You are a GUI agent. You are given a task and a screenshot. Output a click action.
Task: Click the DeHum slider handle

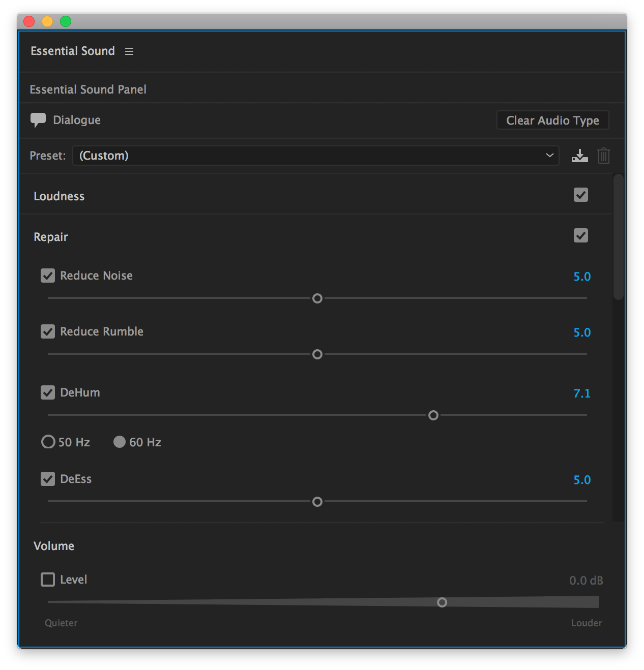pos(433,415)
